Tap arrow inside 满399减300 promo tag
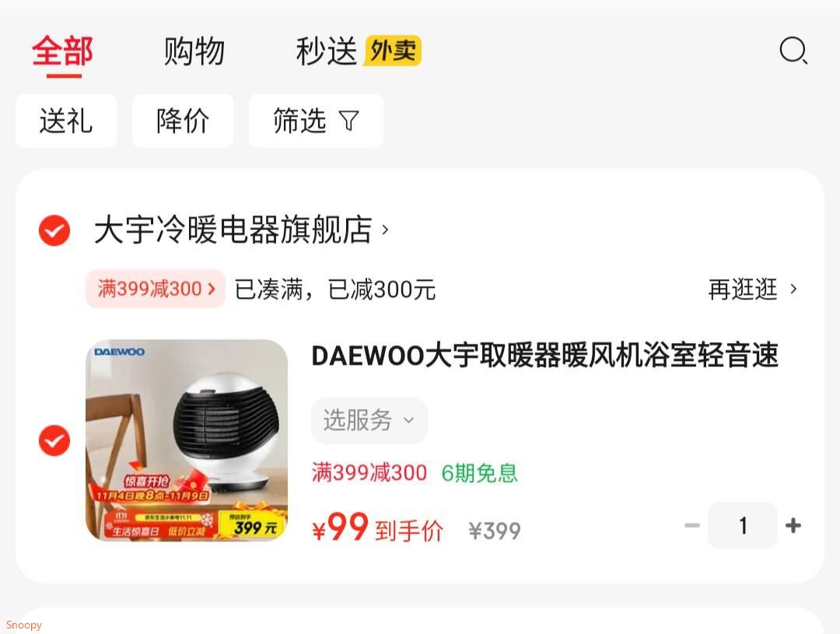The image size is (840, 634). click(x=212, y=289)
